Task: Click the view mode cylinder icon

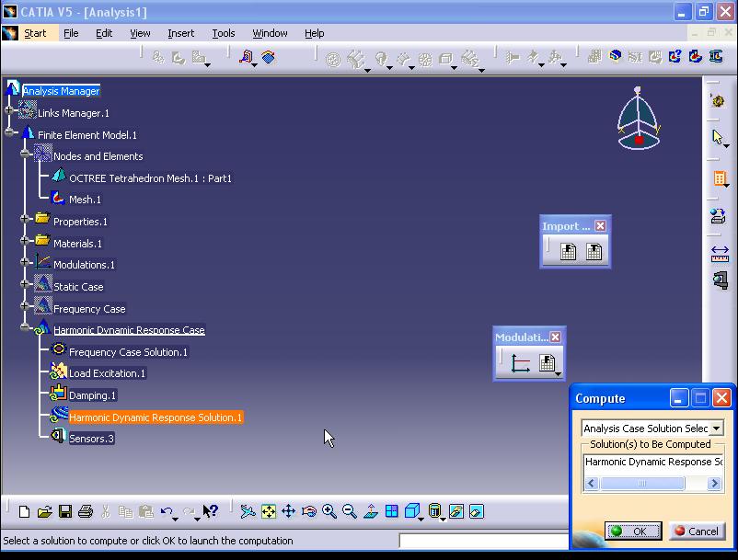Action: coord(435,510)
